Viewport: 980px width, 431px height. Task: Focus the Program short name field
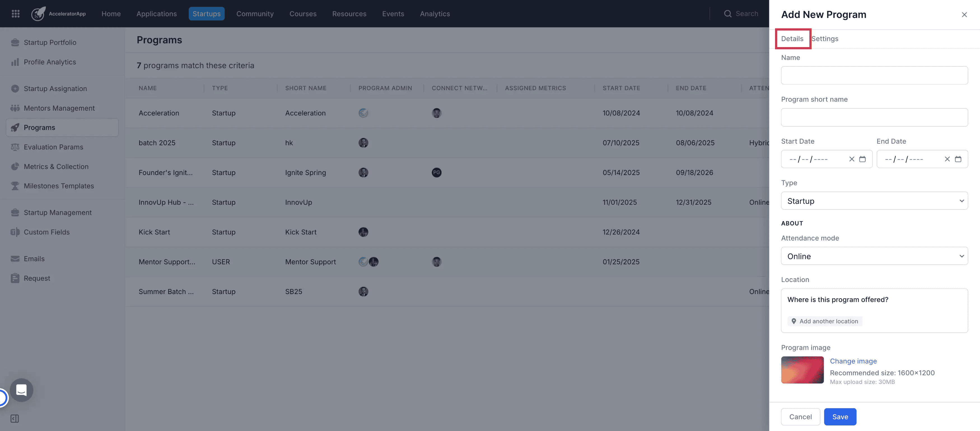coord(874,117)
